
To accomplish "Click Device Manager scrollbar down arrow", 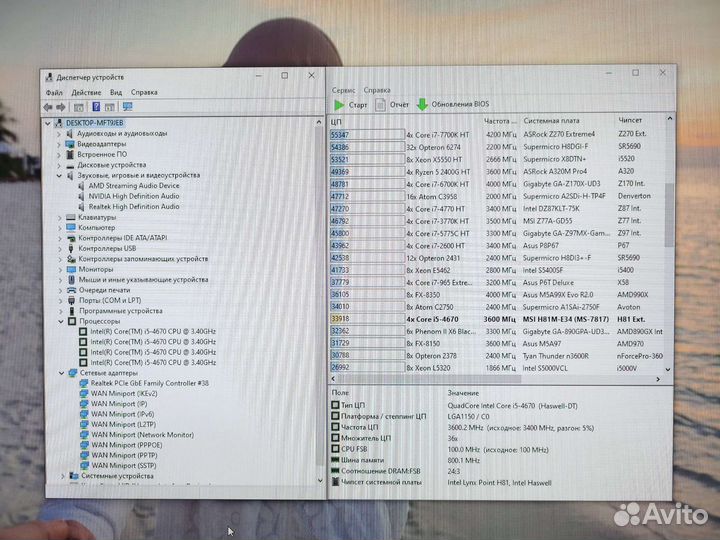I will point(320,480).
